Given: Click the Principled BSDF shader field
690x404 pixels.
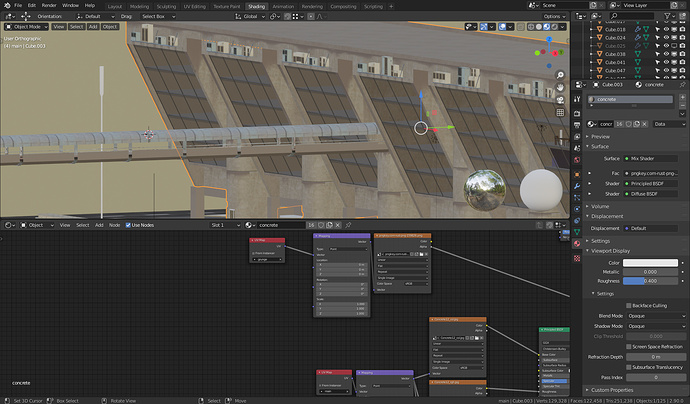Looking at the screenshot, I should coord(650,184).
